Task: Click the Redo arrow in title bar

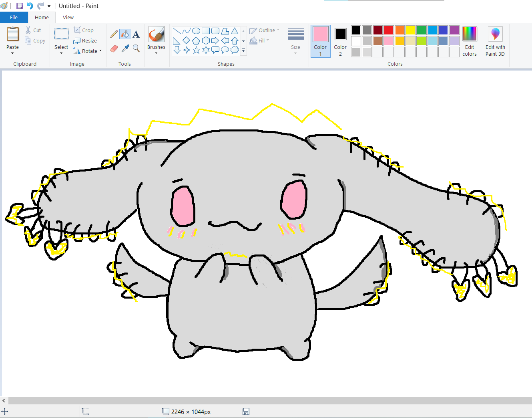Action: pos(40,6)
